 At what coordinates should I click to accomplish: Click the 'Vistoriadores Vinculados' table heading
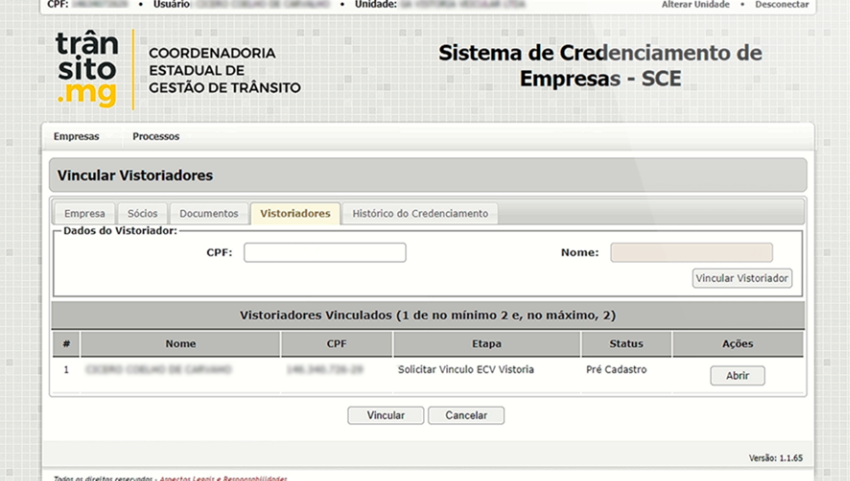pos(428,316)
